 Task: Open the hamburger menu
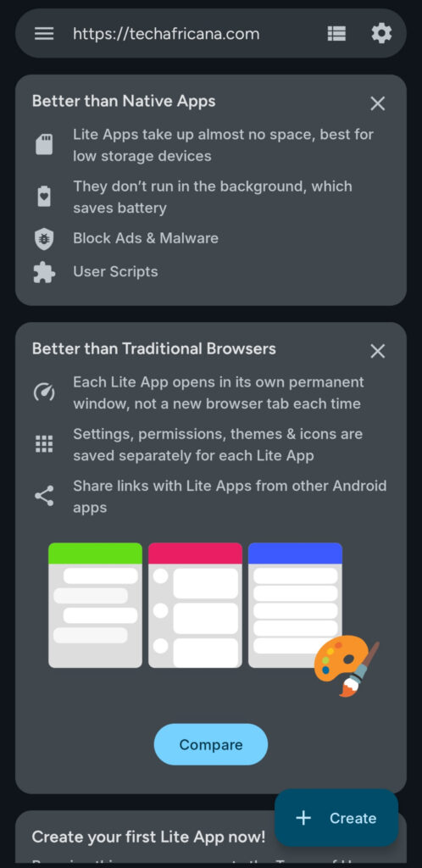click(44, 34)
